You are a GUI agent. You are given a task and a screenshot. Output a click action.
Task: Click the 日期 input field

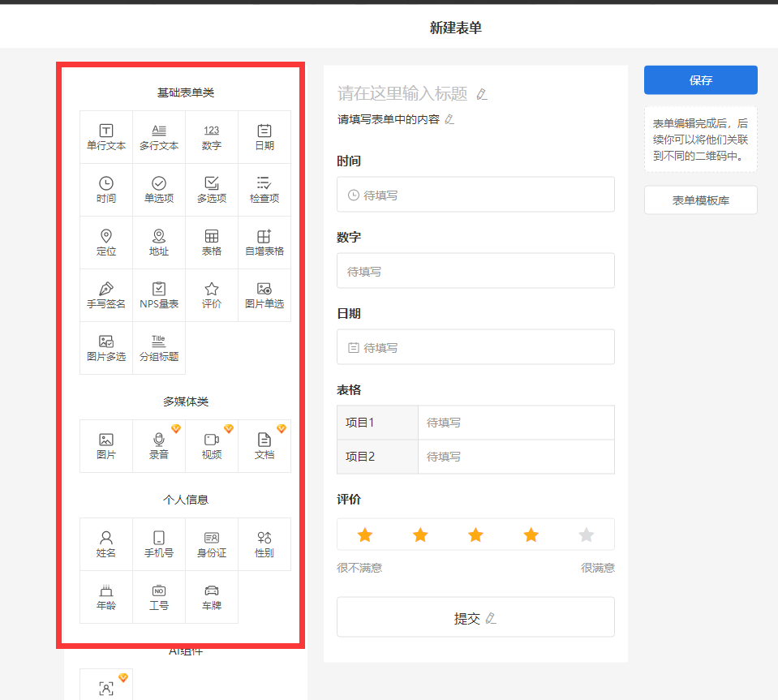pos(475,347)
